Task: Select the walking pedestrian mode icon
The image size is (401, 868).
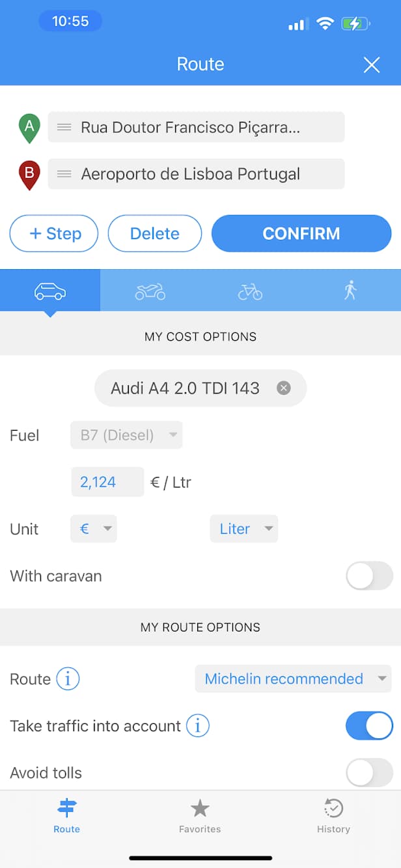Action: [x=351, y=290]
